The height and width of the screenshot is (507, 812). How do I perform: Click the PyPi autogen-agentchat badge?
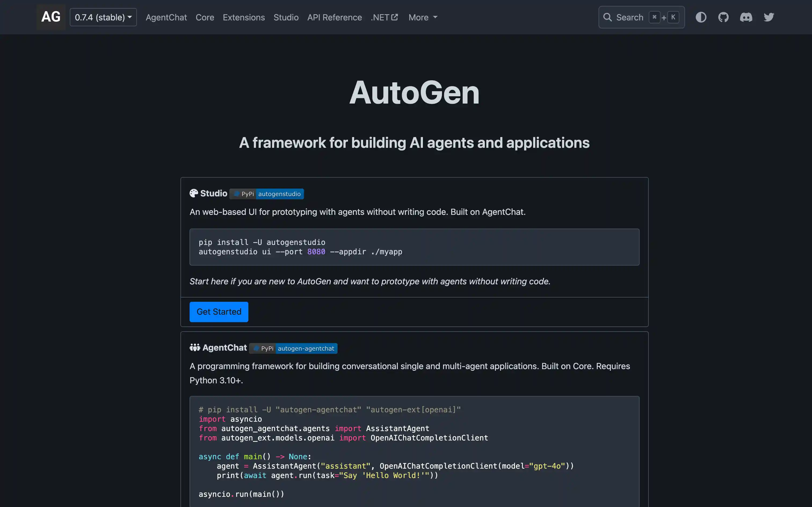point(293,348)
